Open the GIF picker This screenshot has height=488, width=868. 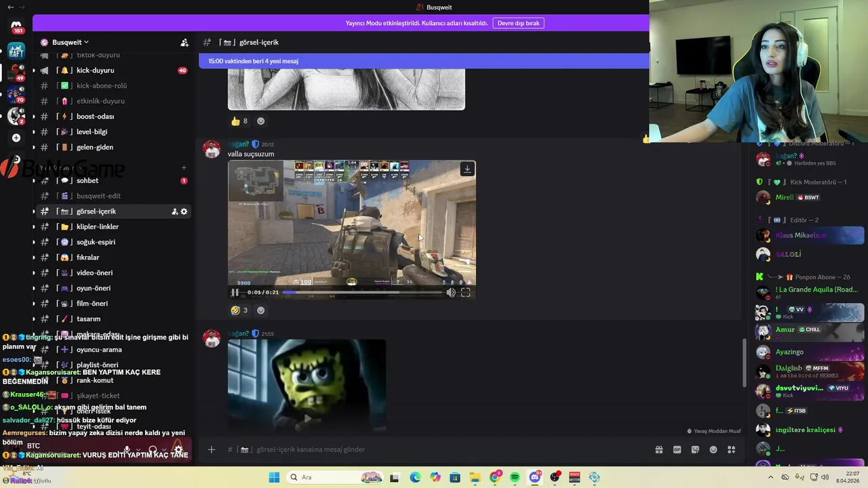click(x=677, y=449)
